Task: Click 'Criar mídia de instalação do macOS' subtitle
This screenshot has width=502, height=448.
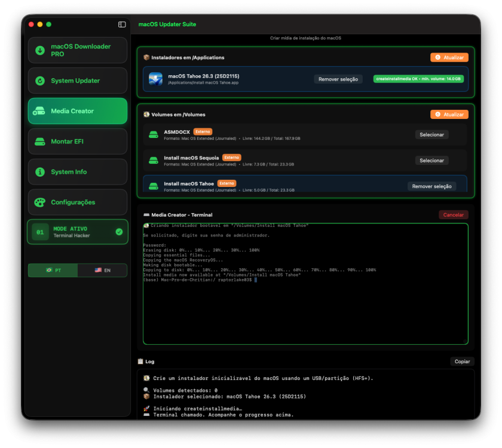Action: click(305, 38)
